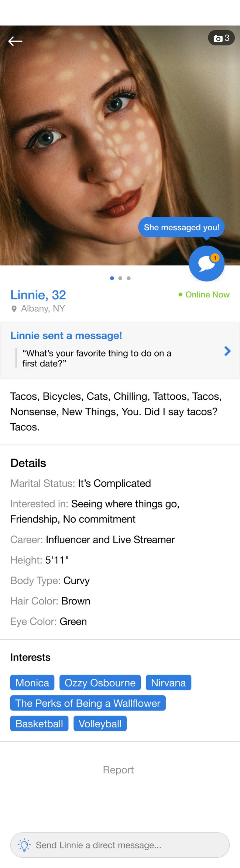Screen dimensions: 240x868
Task: Select the Monica interest tag
Action: (x=32, y=682)
